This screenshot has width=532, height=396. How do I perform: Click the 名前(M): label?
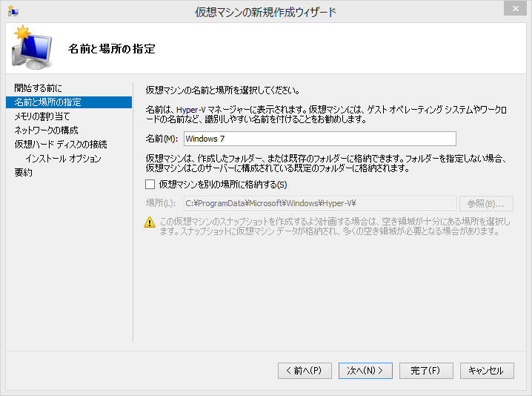(162, 139)
